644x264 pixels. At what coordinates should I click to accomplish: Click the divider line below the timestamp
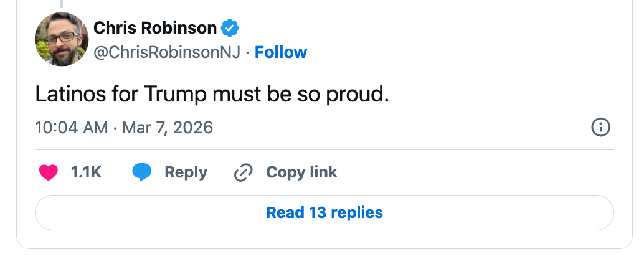point(324,150)
